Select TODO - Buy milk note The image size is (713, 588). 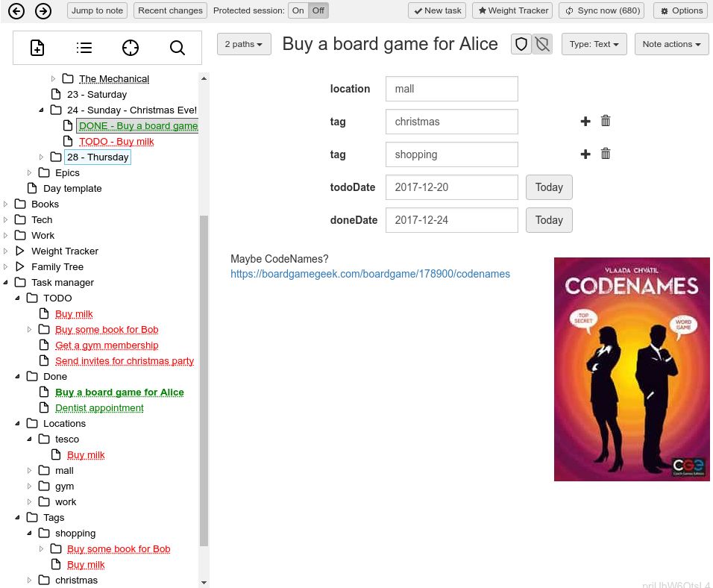click(116, 142)
